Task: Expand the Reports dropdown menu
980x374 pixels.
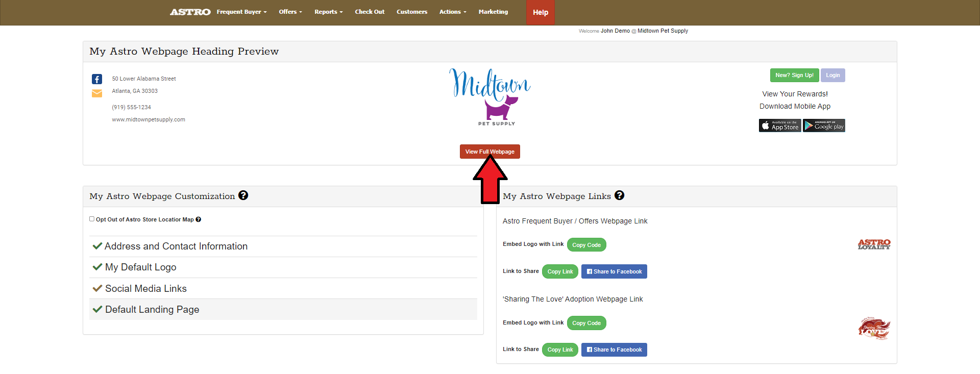Action: 328,12
